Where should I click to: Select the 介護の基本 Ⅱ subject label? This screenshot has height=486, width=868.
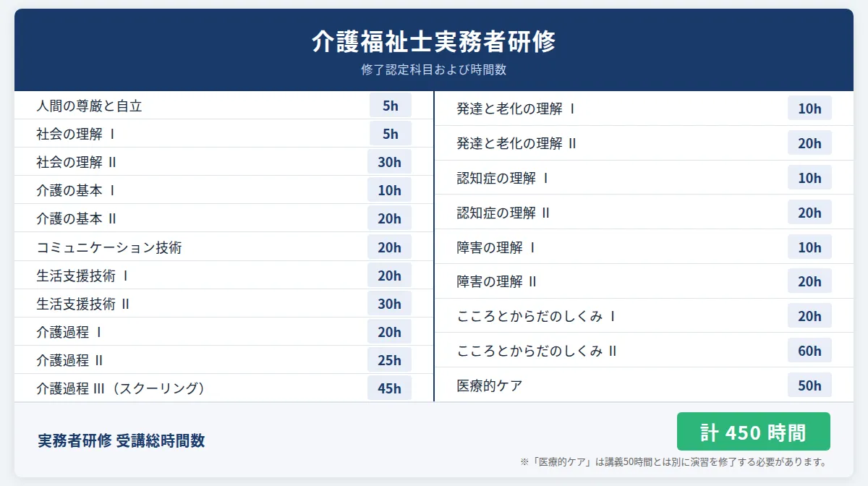point(76,218)
